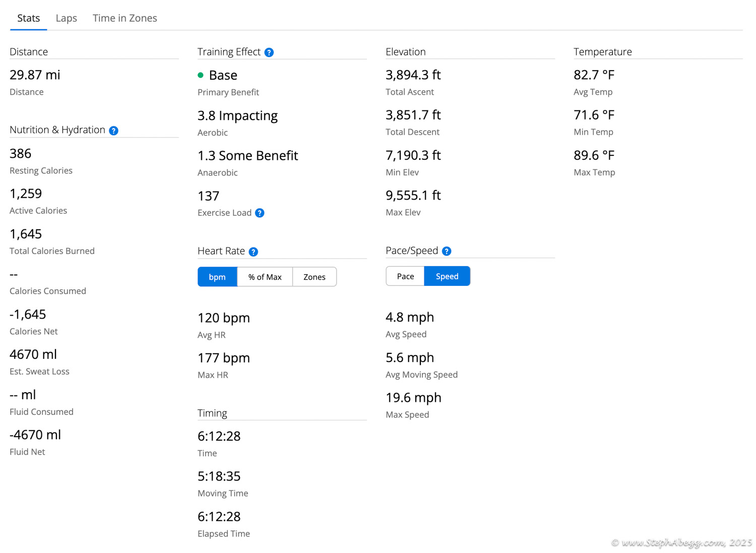Click the 71.6 °F min temp value
756x553 pixels.
594,115
